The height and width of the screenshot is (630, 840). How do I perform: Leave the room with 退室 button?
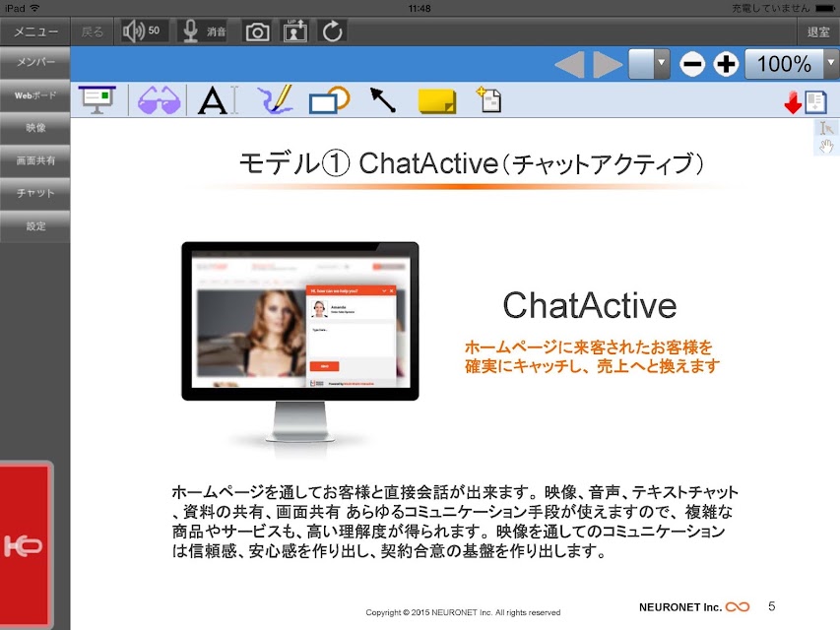[x=818, y=32]
